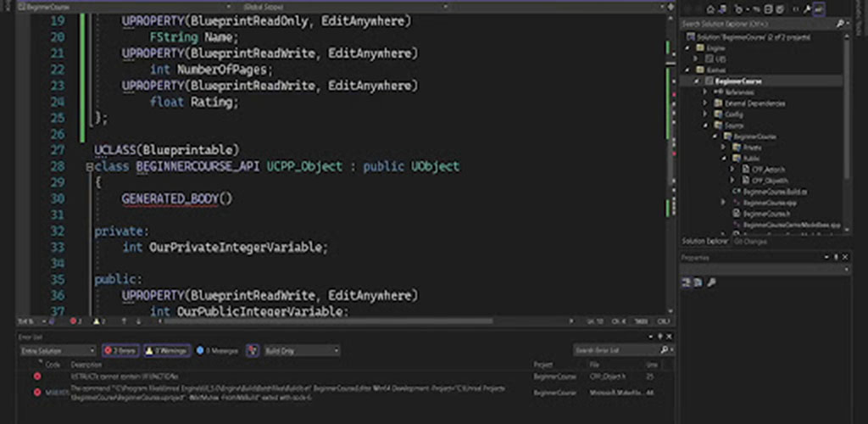Sort errors by Description column
Viewport: 868px width, 424px height.
tap(86, 365)
